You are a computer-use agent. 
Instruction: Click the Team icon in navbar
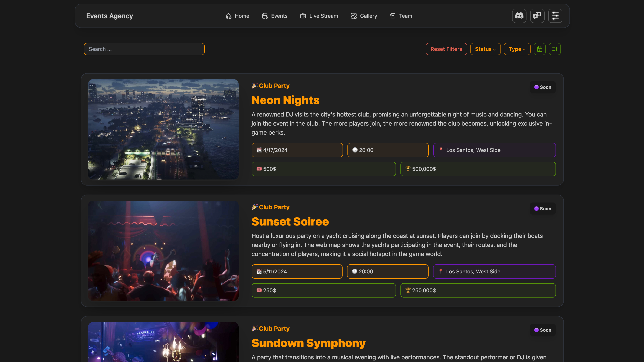coord(393,16)
